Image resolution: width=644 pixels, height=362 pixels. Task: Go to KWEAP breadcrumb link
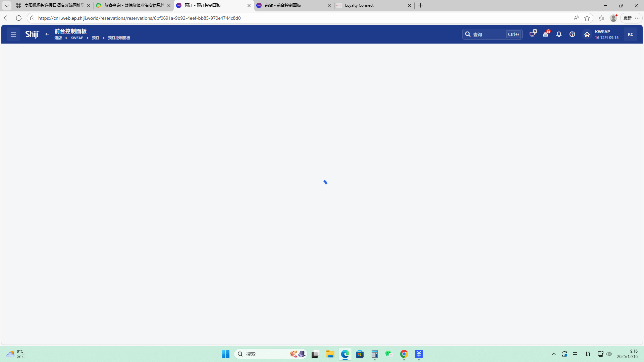coord(77,38)
